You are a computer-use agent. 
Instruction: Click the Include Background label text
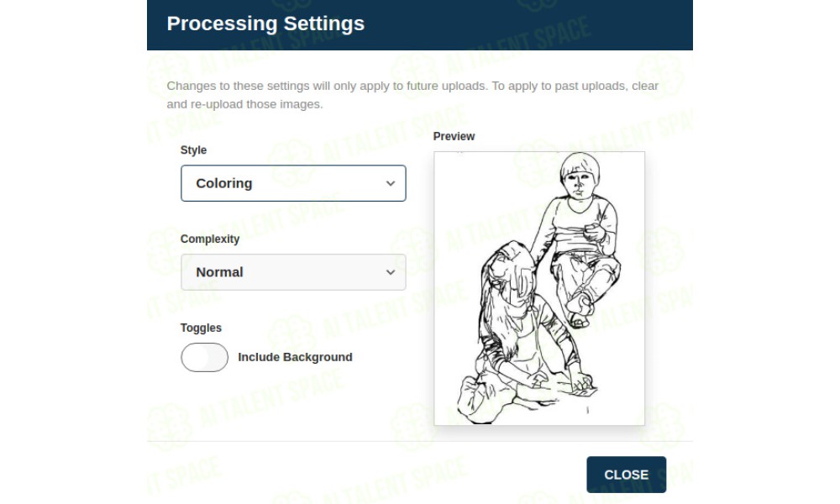click(x=295, y=357)
